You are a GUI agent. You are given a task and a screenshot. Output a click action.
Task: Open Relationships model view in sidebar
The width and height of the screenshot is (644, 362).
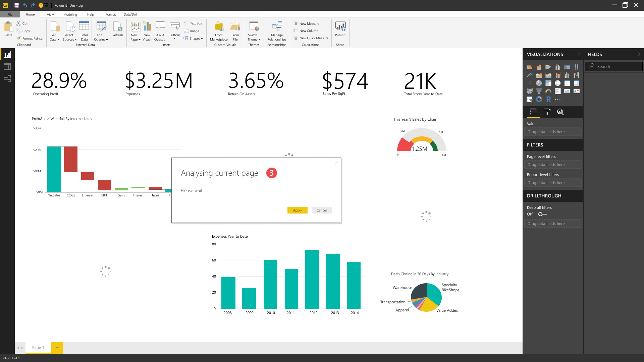pyautogui.click(x=7, y=78)
